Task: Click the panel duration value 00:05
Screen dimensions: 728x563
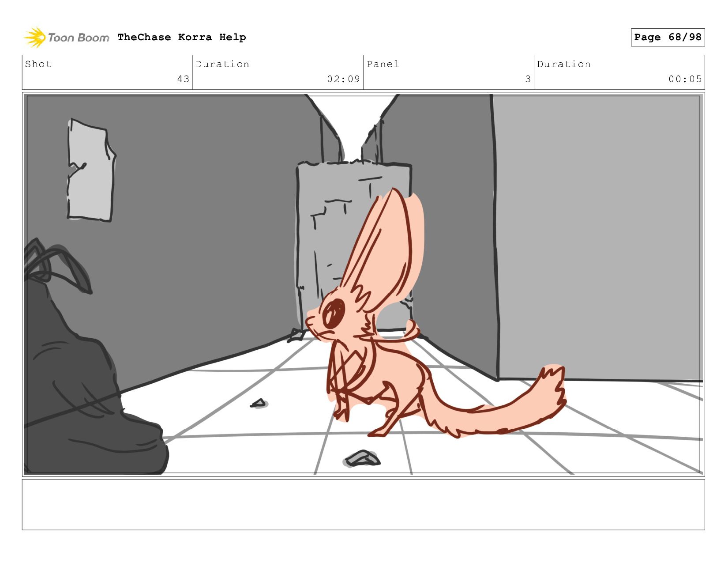Action: click(685, 79)
